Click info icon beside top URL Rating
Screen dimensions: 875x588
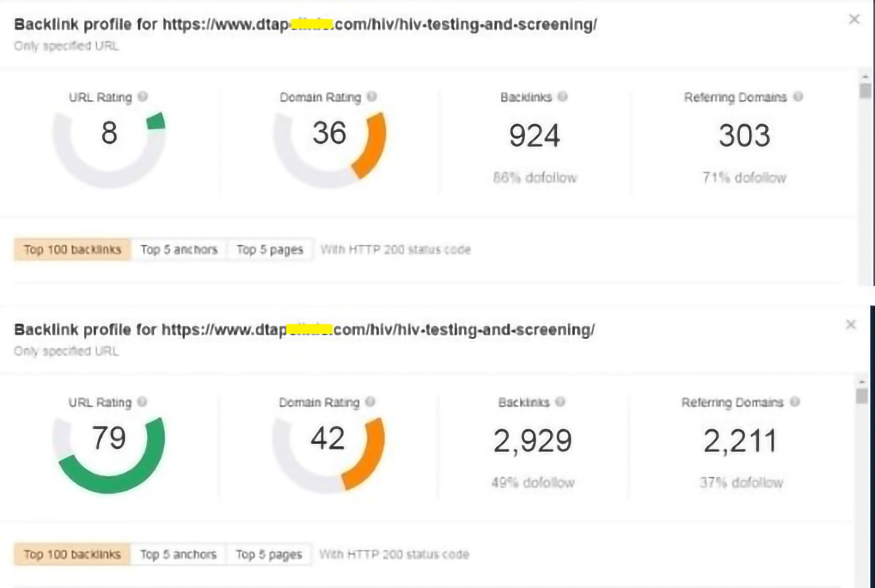(x=143, y=97)
